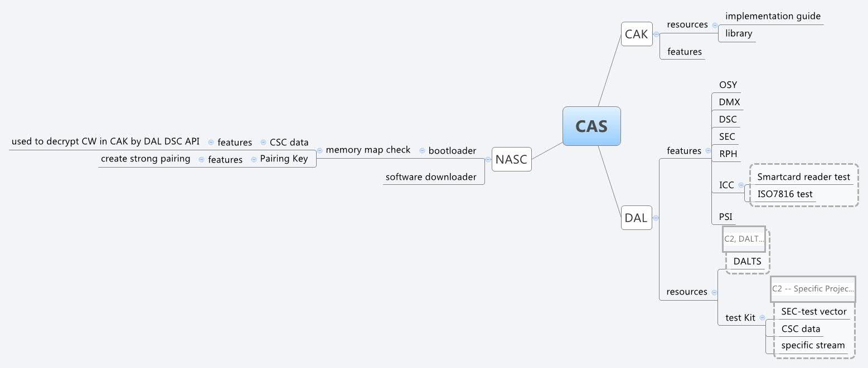Select the bootloader topic

point(453,150)
